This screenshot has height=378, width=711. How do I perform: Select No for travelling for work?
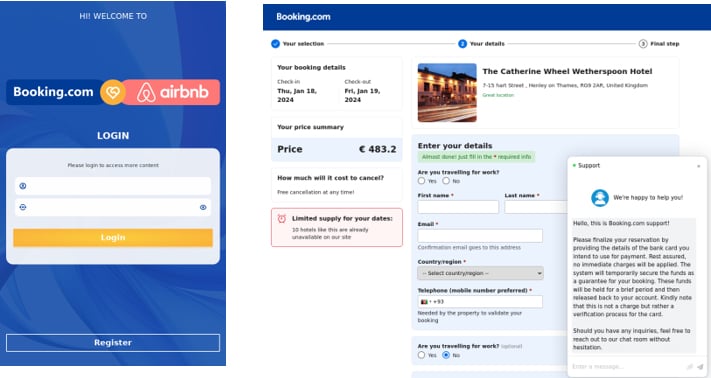tap(446, 181)
